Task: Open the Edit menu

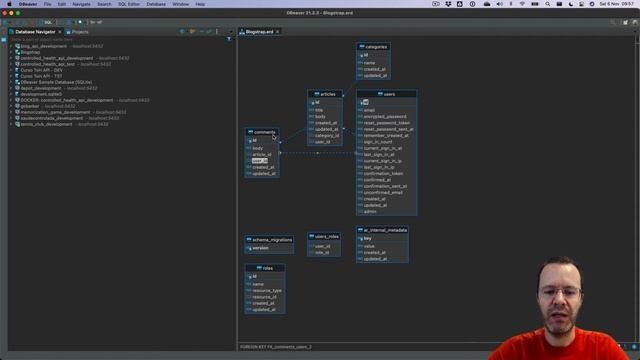Action: (x=62, y=4)
